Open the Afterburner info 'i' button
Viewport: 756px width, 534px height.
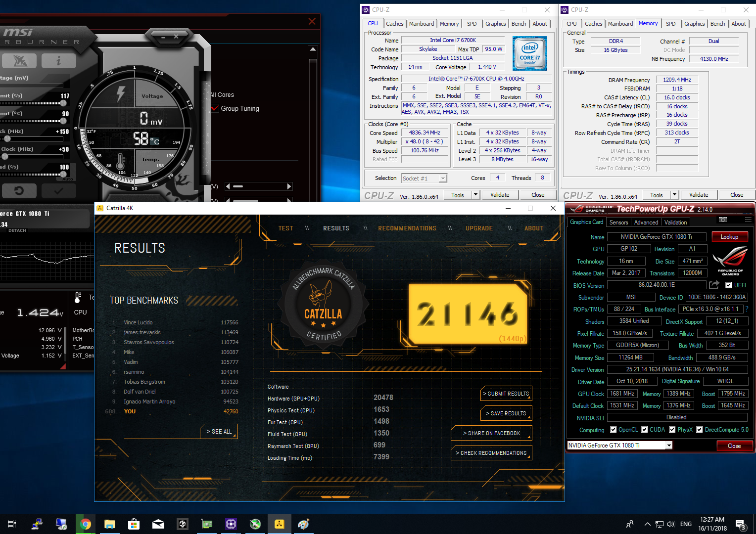pos(58,61)
